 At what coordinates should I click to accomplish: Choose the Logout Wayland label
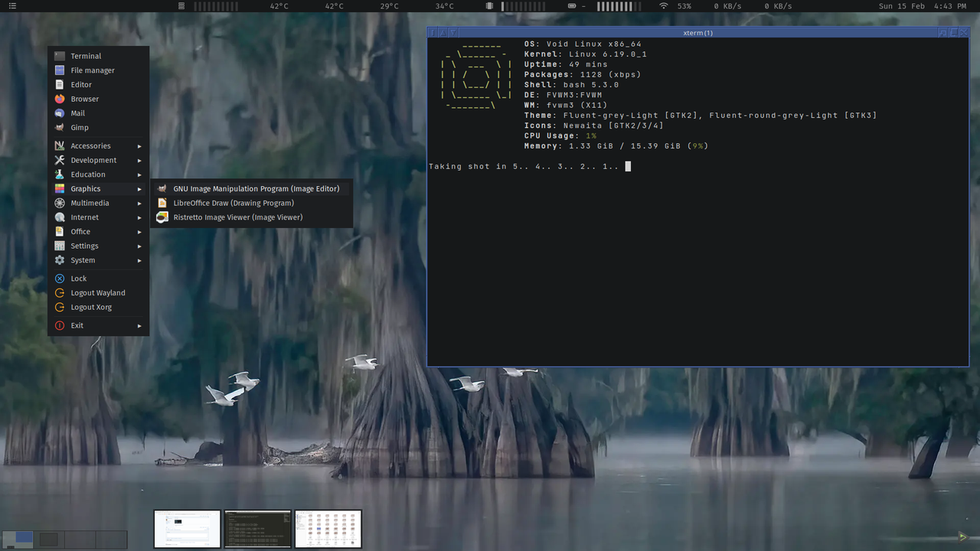pyautogui.click(x=98, y=293)
